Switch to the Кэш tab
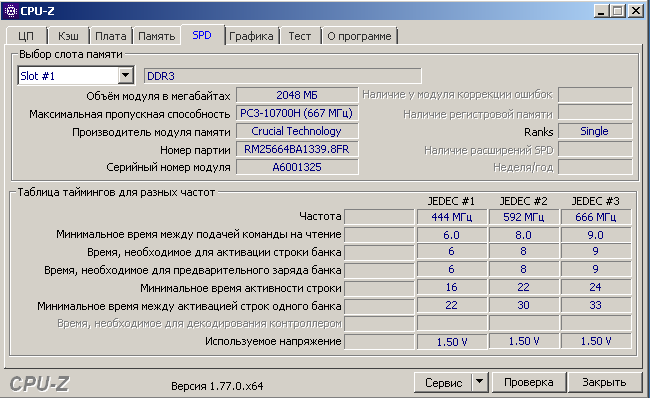This screenshot has height=398, width=650. point(68,36)
